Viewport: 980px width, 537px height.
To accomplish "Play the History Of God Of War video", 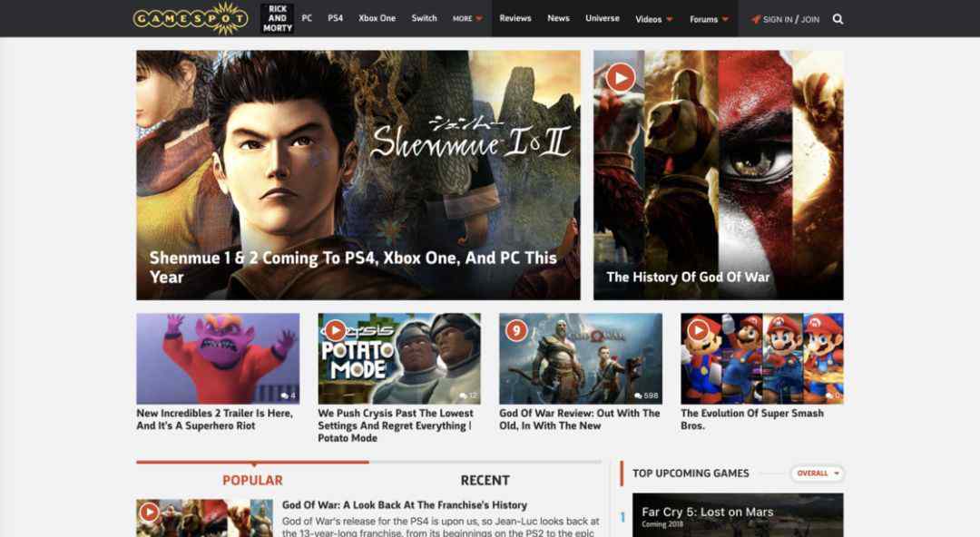I will (620, 78).
